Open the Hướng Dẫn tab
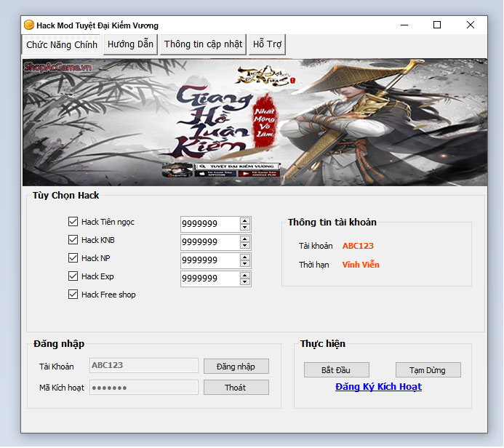This screenshot has width=504, height=448. [130, 44]
